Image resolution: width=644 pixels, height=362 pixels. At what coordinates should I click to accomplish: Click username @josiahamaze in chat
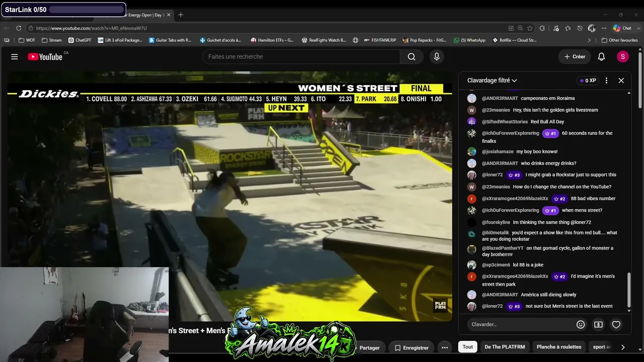(498, 152)
